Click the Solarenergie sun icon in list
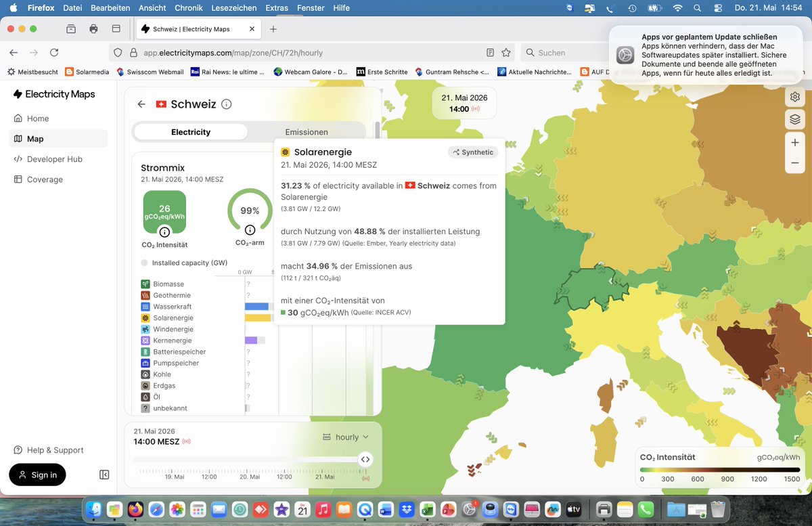This screenshot has width=812, height=526. [145, 317]
